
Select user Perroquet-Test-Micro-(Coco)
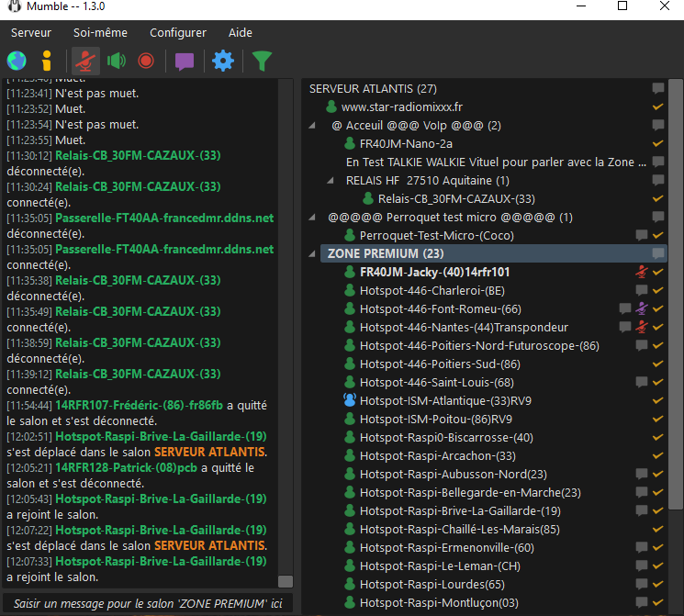437,236
